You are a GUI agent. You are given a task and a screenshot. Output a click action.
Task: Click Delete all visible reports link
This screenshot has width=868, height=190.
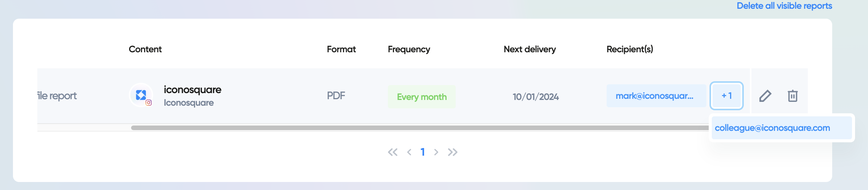tap(784, 6)
